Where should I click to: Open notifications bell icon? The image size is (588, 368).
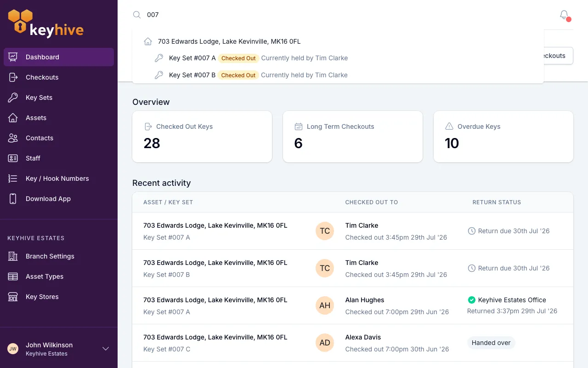pos(564,15)
